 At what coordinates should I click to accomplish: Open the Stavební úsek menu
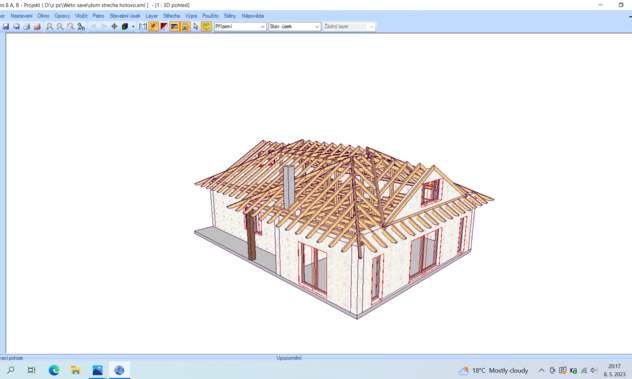pos(125,16)
